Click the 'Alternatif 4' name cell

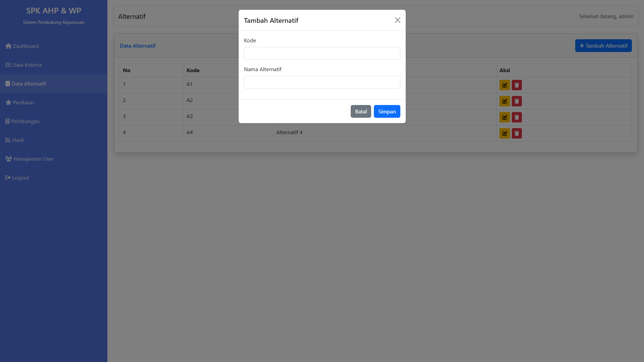click(385, 133)
